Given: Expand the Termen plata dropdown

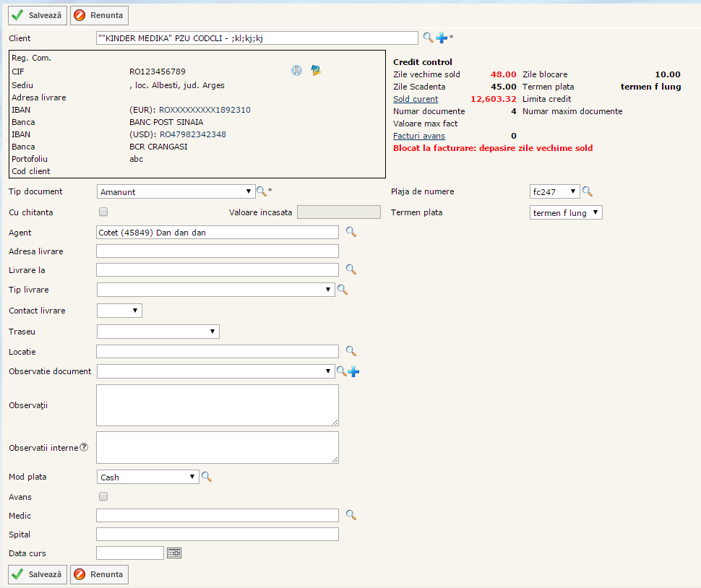Looking at the screenshot, I should tap(566, 213).
